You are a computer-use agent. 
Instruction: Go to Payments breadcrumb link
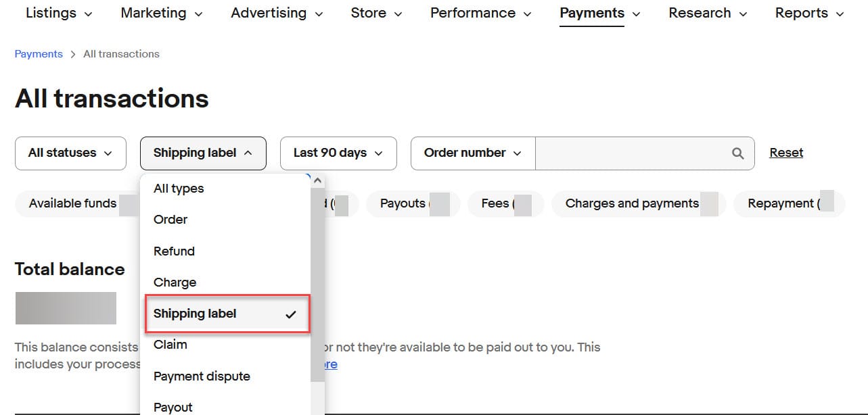coord(39,54)
